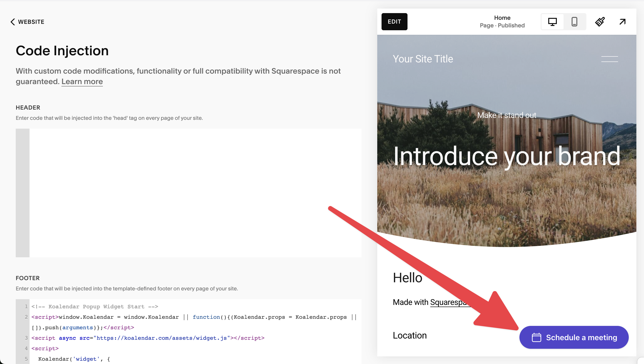Click the EDIT button
This screenshot has height=364, width=644.
394,22
